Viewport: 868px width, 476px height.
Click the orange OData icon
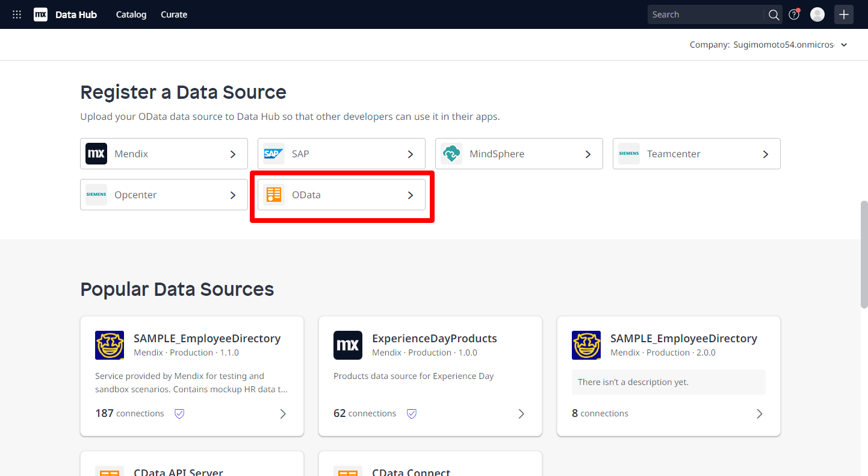point(274,195)
